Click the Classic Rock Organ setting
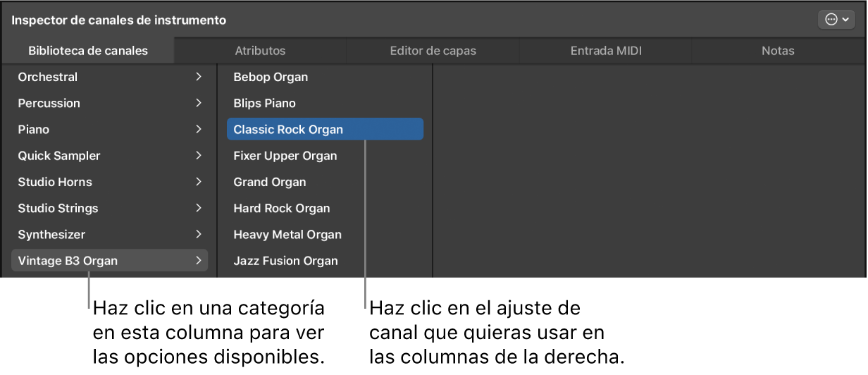The image size is (868, 375). 288,130
